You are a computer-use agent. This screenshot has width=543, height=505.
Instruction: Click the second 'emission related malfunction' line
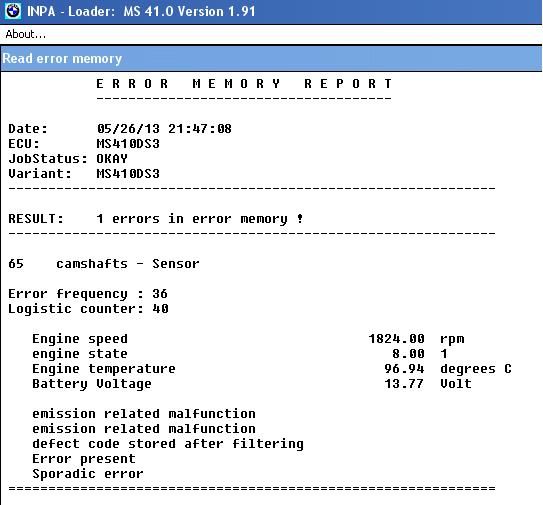(x=144, y=429)
